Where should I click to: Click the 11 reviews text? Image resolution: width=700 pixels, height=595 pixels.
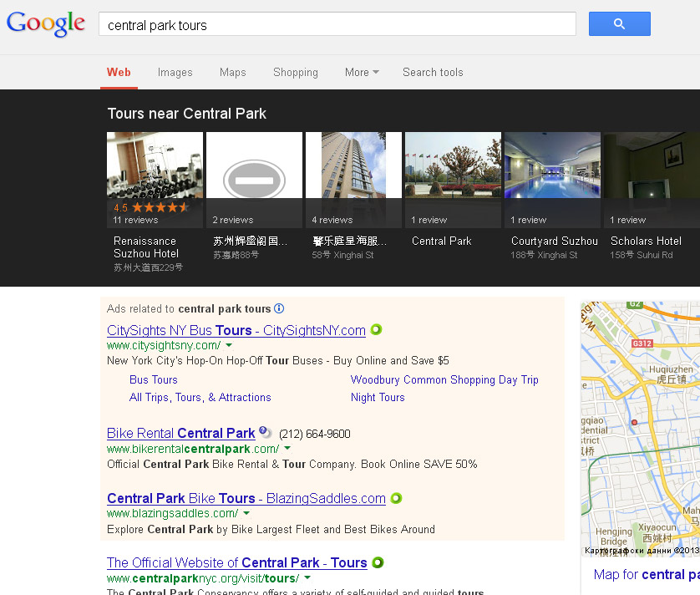135,220
